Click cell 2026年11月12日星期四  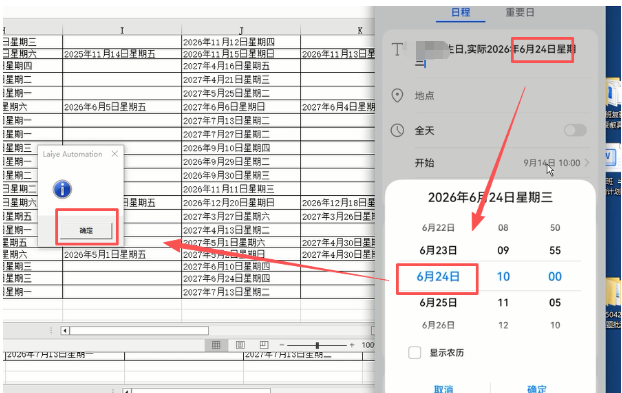point(241,42)
